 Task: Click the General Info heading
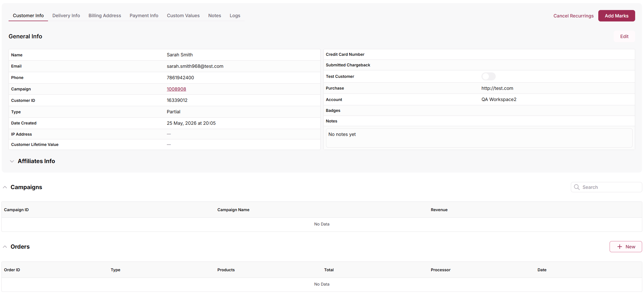tap(25, 37)
